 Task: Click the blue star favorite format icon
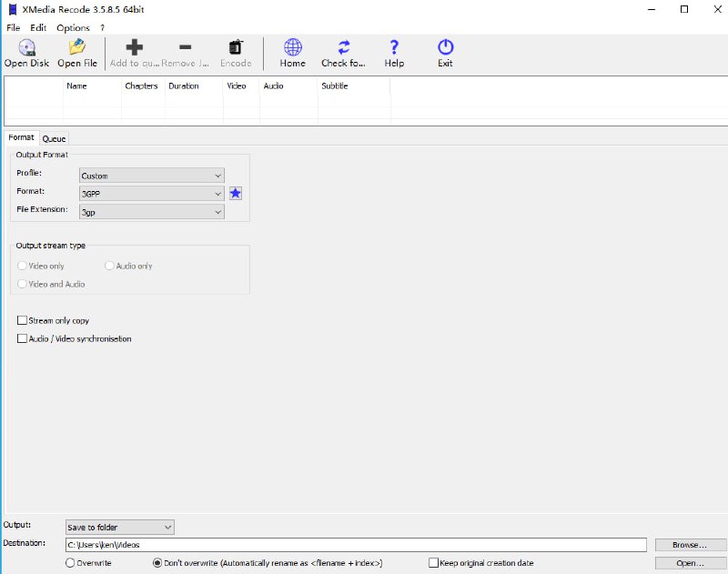click(x=236, y=193)
